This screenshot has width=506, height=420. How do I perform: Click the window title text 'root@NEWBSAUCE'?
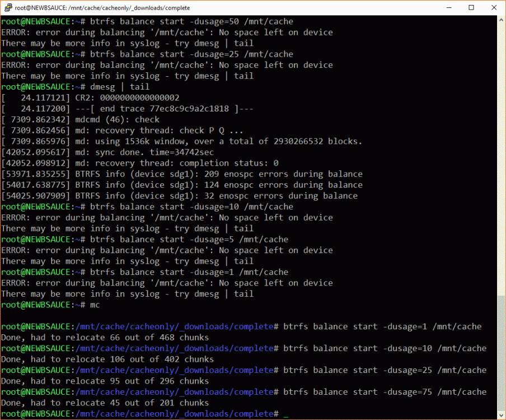40,8
